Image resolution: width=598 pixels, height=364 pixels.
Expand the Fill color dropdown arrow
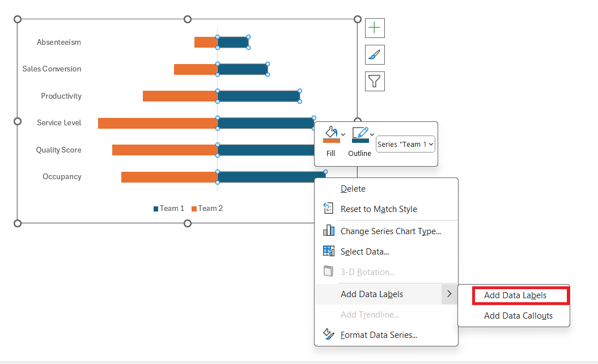coord(343,135)
